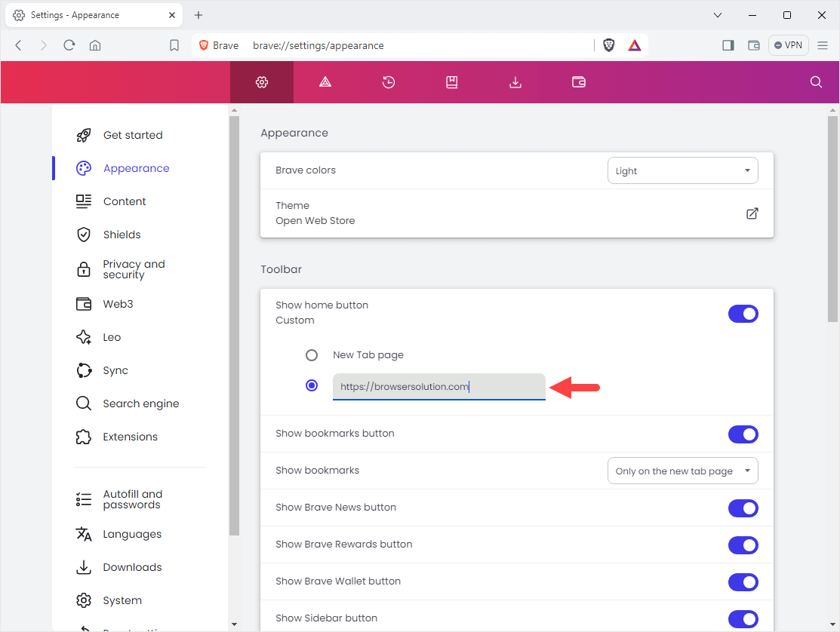This screenshot has width=840, height=632.
Task: Open the Show bookmarks dropdown
Action: (x=682, y=471)
